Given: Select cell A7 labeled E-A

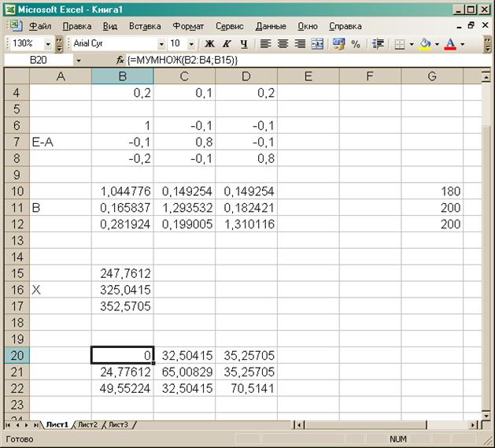Looking at the screenshot, I should click(61, 142).
